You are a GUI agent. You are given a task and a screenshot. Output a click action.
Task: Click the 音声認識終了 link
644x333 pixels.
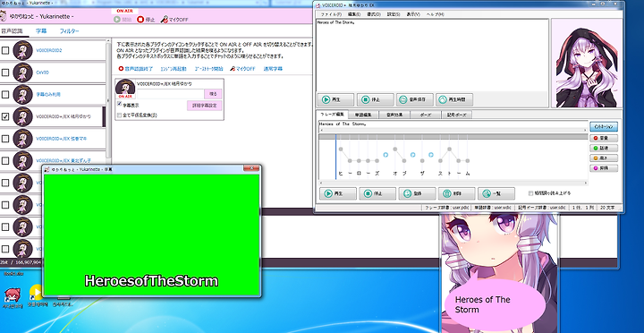pyautogui.click(x=136, y=69)
